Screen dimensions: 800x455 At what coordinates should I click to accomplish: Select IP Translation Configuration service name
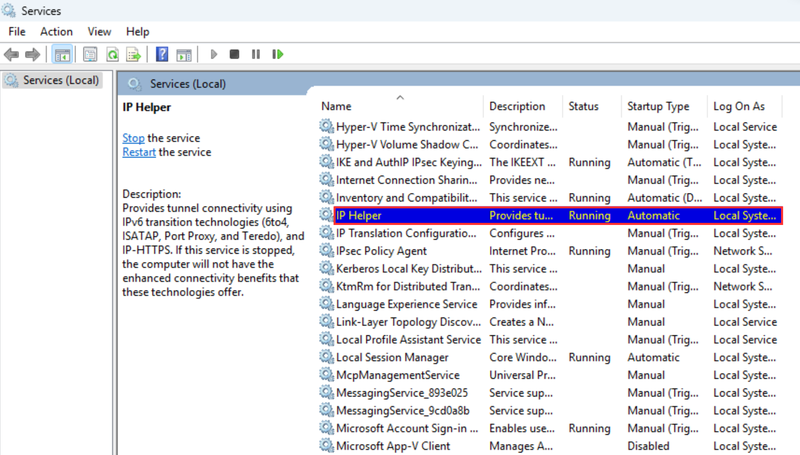click(406, 233)
